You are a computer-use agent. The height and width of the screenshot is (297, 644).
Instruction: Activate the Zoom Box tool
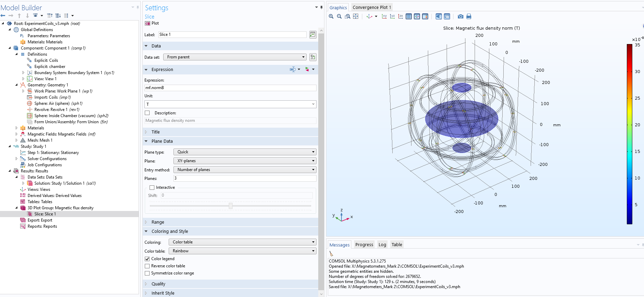tap(347, 16)
